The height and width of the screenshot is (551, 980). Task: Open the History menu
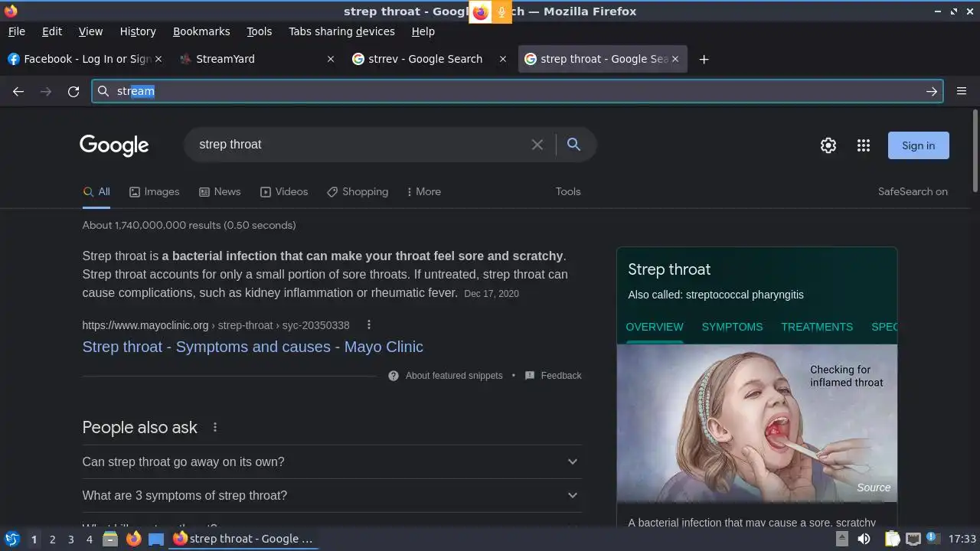coord(138,31)
